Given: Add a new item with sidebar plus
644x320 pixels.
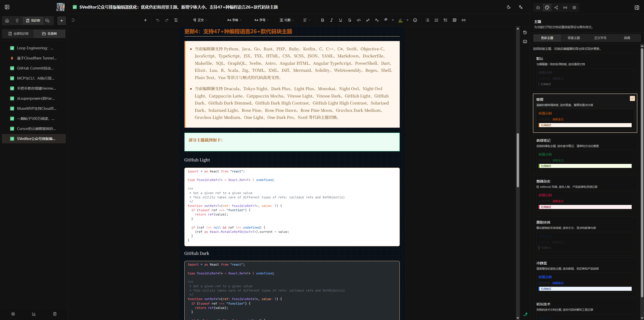Looking at the screenshot, I should (62, 20).
